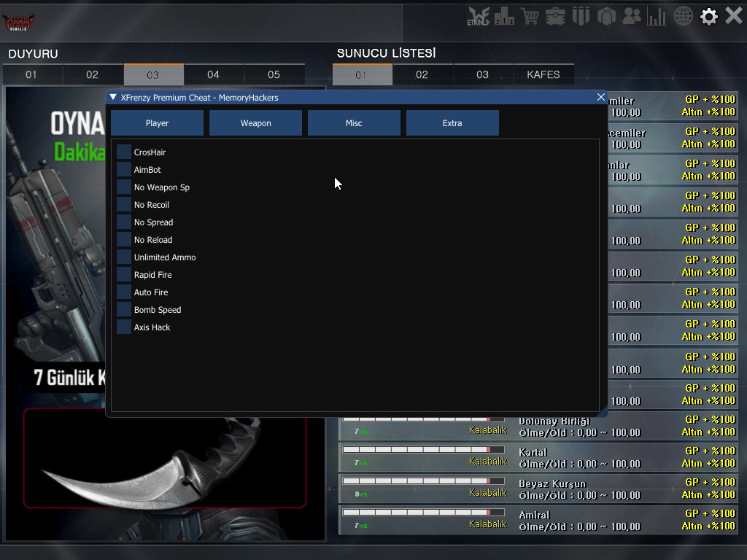Close the XFrenzy Premium Cheat window
The image size is (747, 560).
click(601, 97)
